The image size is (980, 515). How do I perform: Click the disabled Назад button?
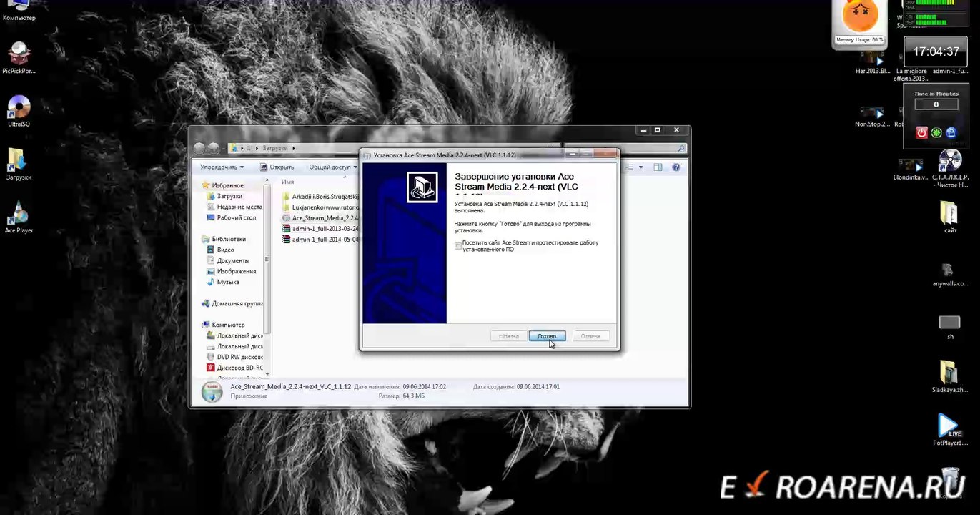click(509, 336)
